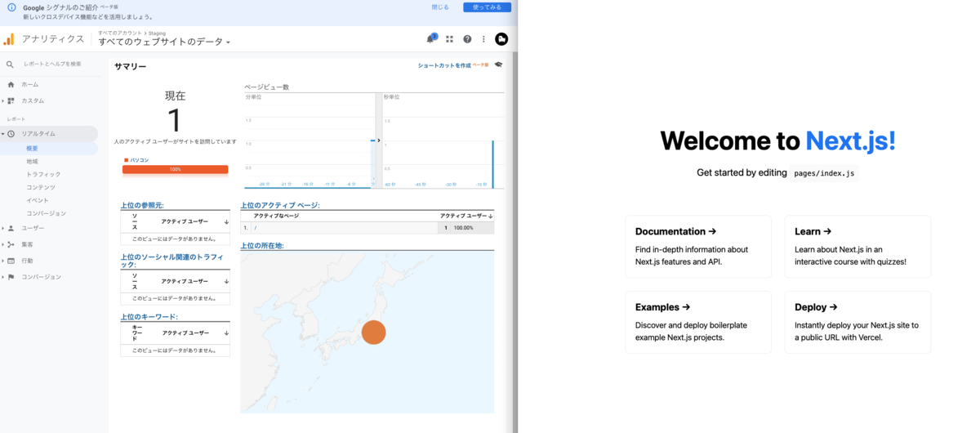Click the 使ってみる button
This screenshot has height=433, width=980.
tap(487, 7)
